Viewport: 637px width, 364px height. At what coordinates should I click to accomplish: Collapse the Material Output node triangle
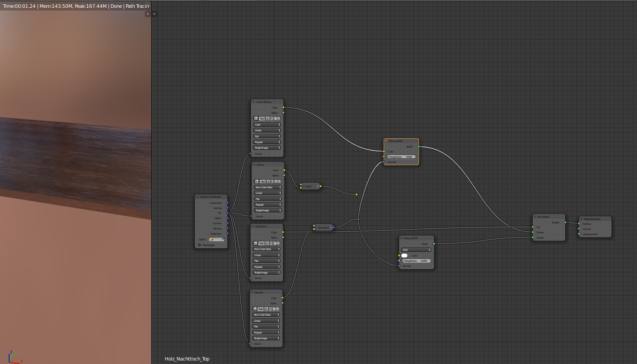581,219
